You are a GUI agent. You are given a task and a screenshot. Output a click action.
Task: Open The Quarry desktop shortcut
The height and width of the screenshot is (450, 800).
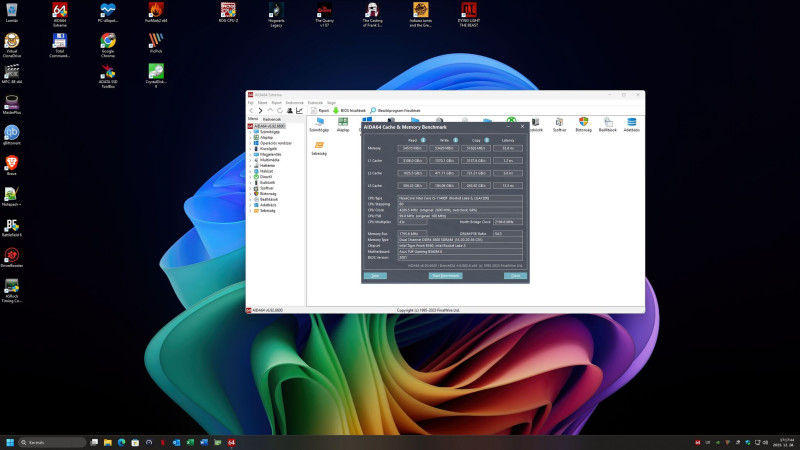point(324,14)
